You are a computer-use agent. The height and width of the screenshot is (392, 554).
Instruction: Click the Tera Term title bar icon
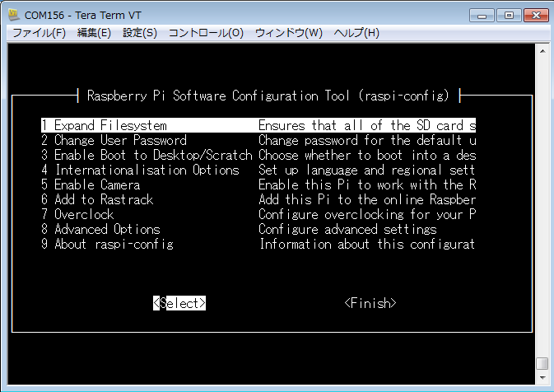click(13, 15)
